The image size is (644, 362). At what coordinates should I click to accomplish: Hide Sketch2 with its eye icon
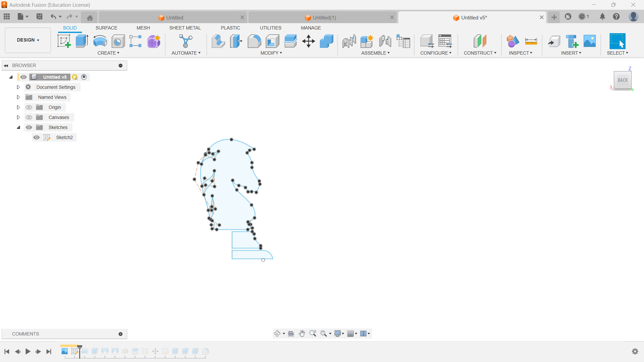37,137
